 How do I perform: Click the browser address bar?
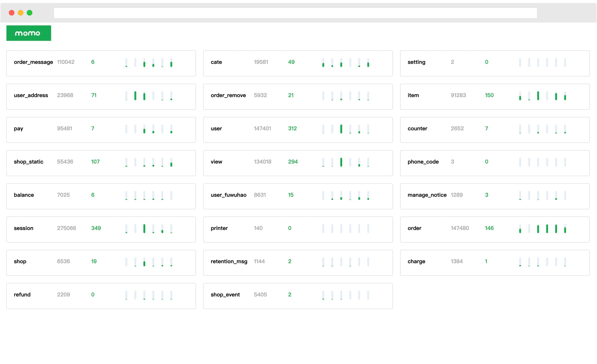tap(296, 13)
